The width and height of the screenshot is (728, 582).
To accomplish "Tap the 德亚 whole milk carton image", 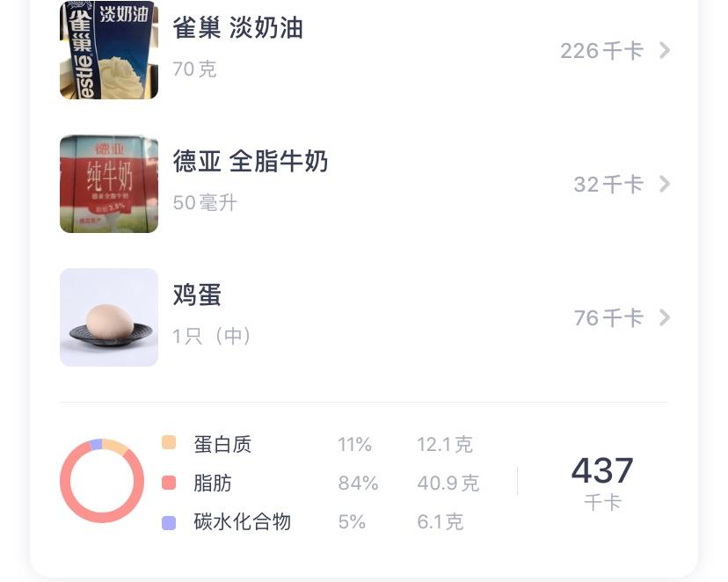I will 109,184.
